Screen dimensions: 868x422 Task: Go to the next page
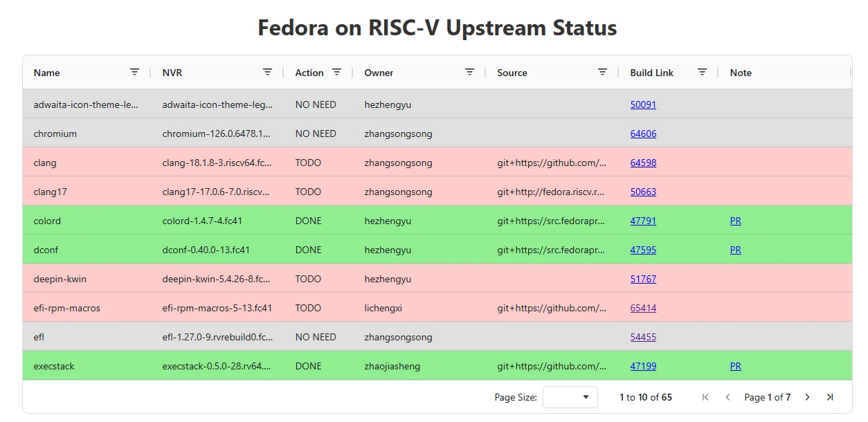point(807,397)
